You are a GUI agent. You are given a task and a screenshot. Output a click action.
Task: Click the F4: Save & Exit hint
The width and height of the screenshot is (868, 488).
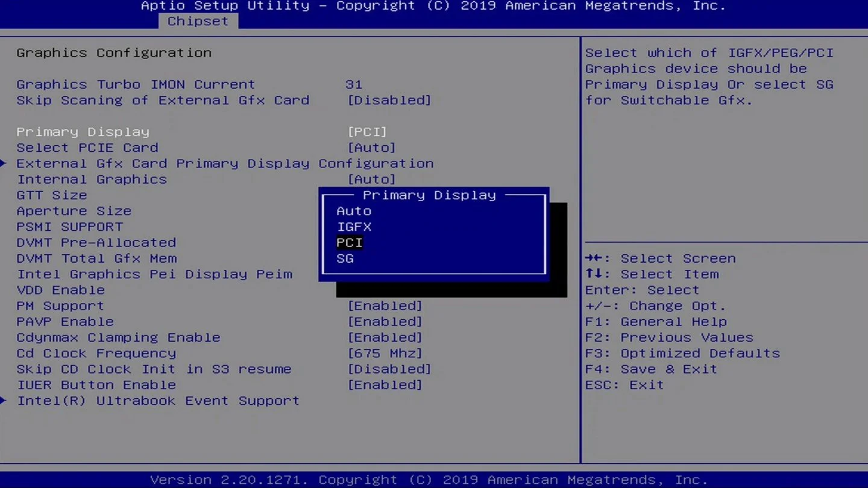pyautogui.click(x=651, y=369)
